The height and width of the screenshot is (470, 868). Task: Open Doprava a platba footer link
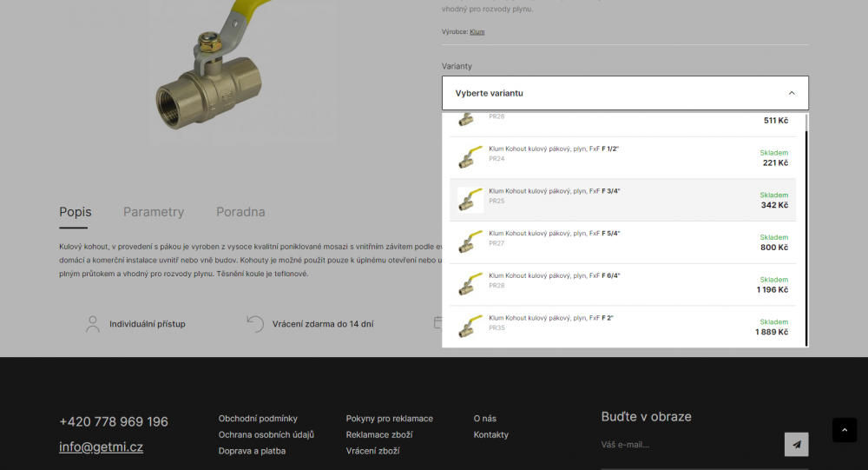252,451
